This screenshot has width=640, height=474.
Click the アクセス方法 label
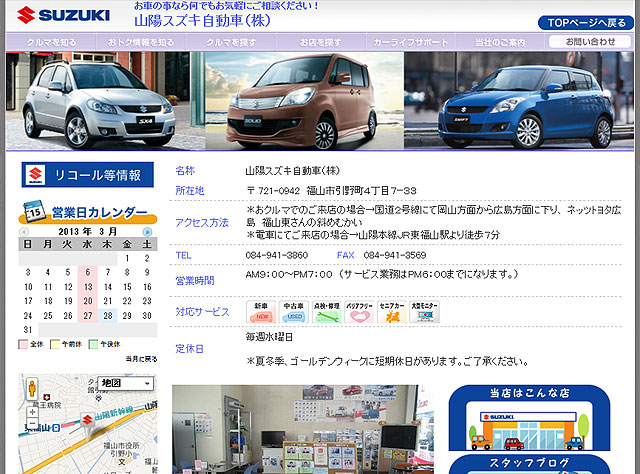(x=202, y=223)
